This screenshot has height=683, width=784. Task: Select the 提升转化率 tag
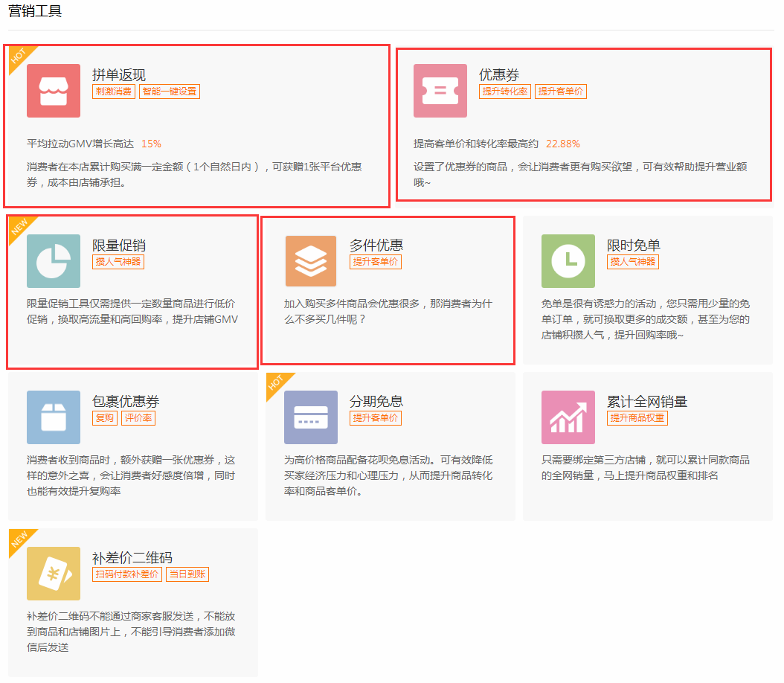[505, 92]
